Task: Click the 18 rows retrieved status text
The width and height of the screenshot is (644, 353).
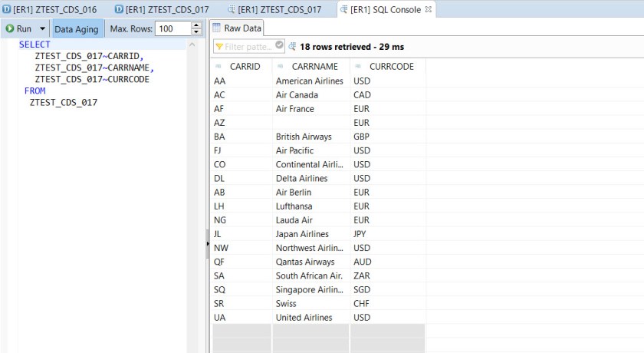Action: (x=352, y=47)
